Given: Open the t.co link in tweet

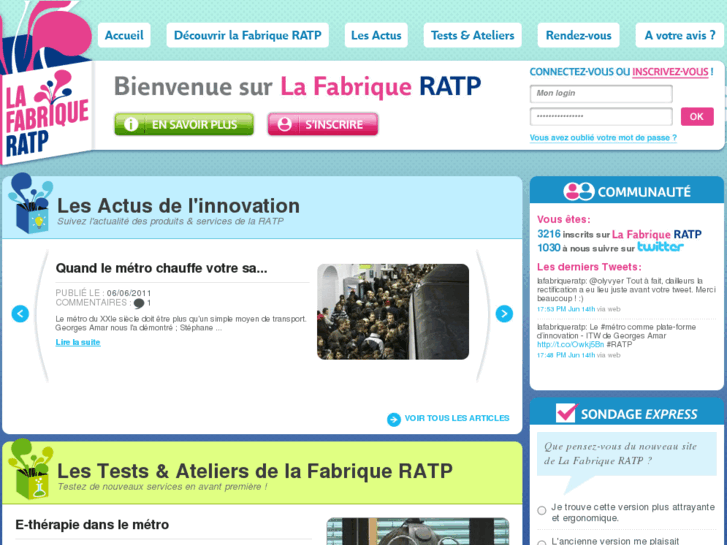Looking at the screenshot, I should (x=570, y=345).
